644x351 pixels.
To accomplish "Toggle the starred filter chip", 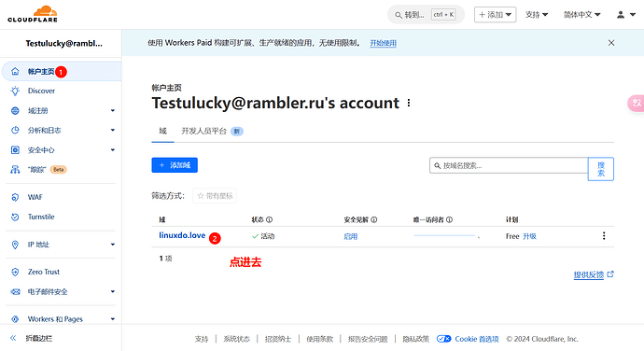I will [215, 196].
